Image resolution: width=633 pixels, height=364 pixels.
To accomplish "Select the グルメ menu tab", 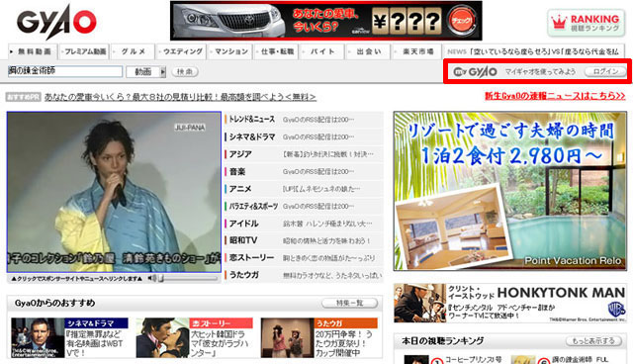I will (133, 51).
